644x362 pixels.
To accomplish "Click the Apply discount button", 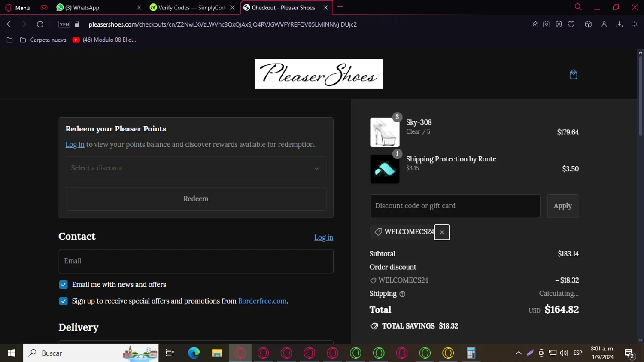I will 563,206.
